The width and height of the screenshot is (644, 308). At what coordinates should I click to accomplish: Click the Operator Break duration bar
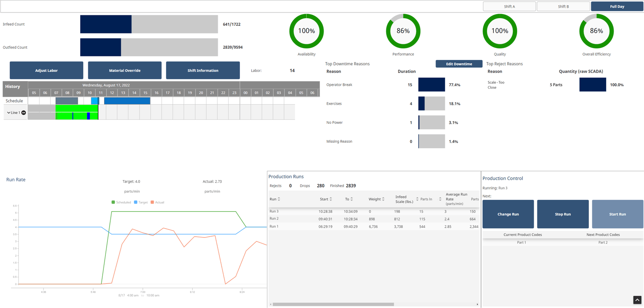click(x=431, y=85)
